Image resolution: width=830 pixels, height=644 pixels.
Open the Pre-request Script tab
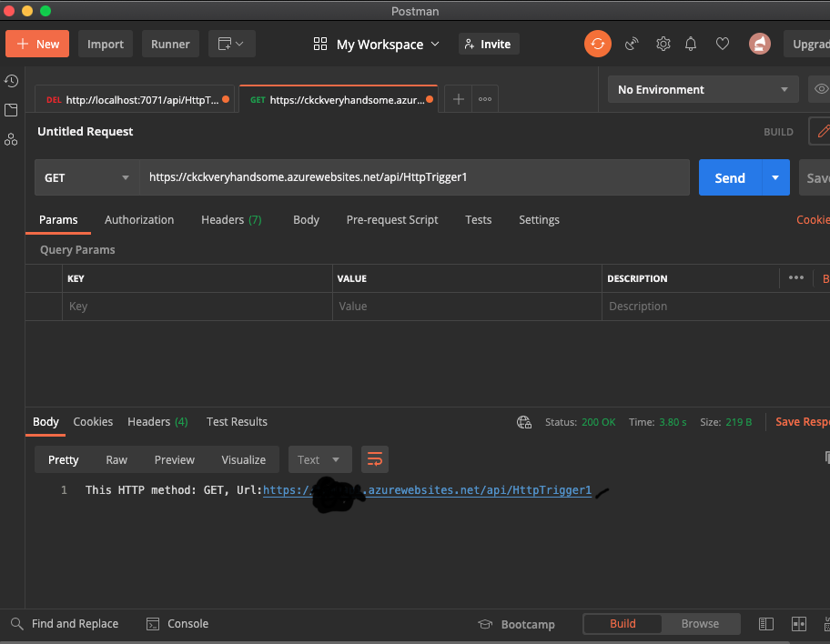pyautogui.click(x=392, y=220)
